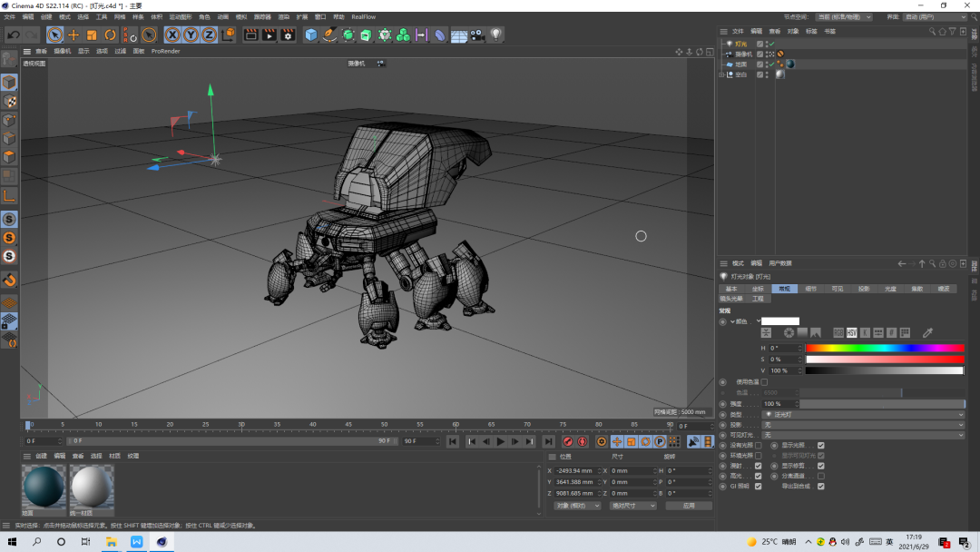Click Render View clapperboard icon
Screen dimensions: 980x552
click(250, 35)
